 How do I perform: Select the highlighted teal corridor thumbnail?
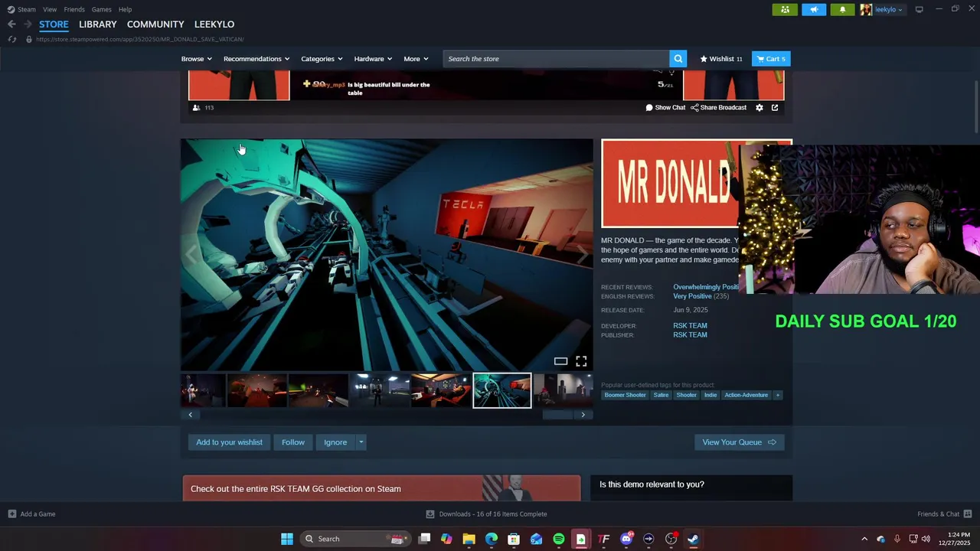[x=502, y=390]
